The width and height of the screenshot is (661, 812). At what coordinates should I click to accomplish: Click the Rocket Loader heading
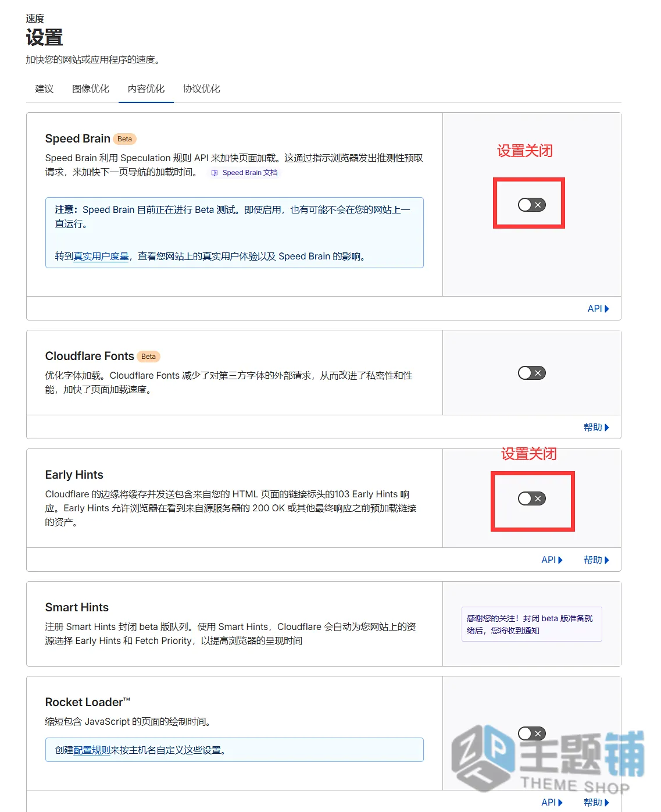point(88,702)
